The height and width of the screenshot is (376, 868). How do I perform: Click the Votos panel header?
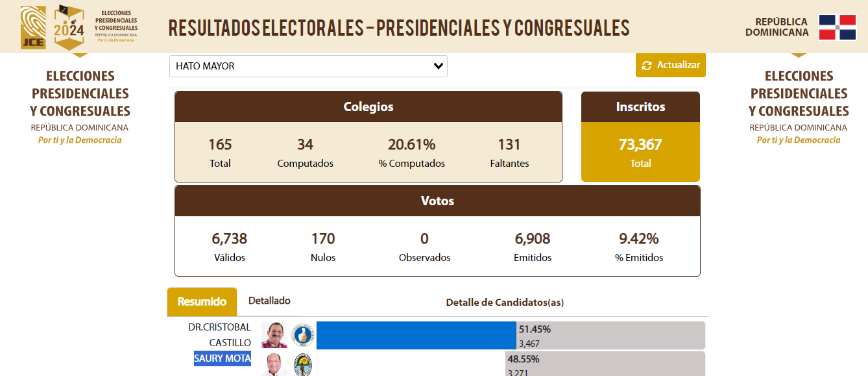pos(437,201)
